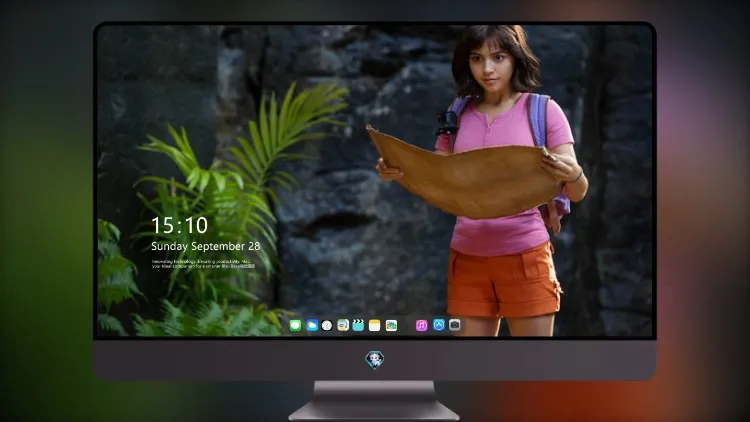Open the blue App Store icon
The height and width of the screenshot is (422, 750).
(439, 325)
